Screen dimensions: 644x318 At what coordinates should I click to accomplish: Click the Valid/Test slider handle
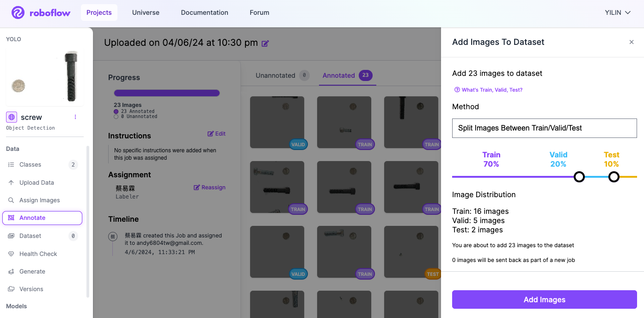click(x=613, y=177)
